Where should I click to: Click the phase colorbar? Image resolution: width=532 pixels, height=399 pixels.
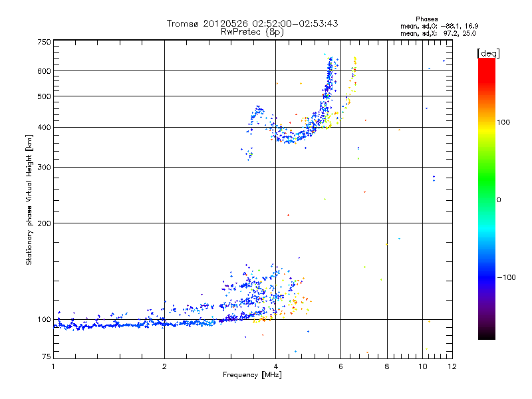(487, 199)
